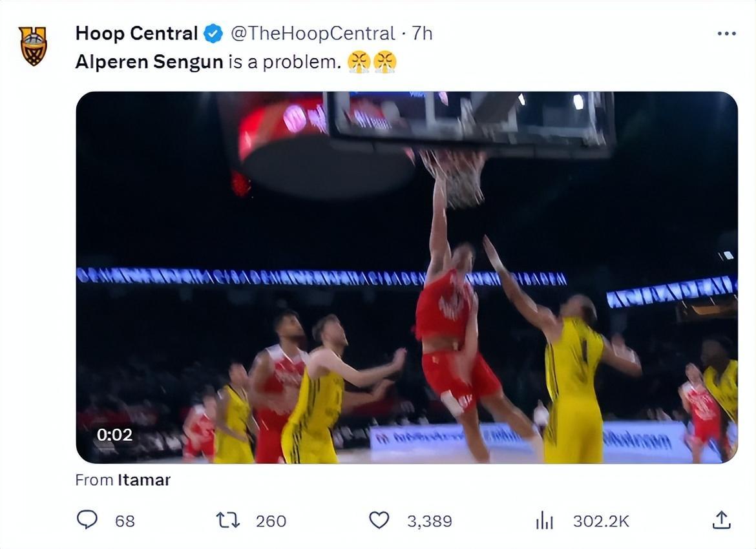The image size is (756, 549).
Task: Click the 68 replies count
Action: pos(125,521)
